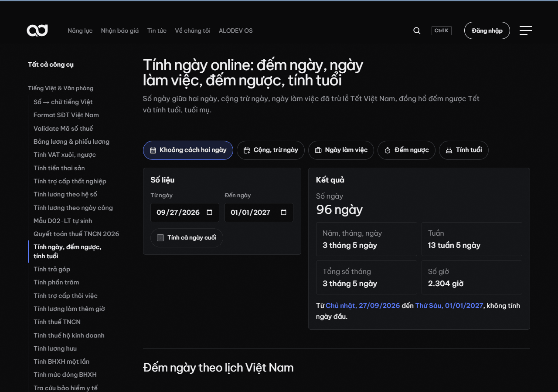Open Cộng, trừ ngày tab
The width and height of the screenshot is (558, 392).
point(271,150)
